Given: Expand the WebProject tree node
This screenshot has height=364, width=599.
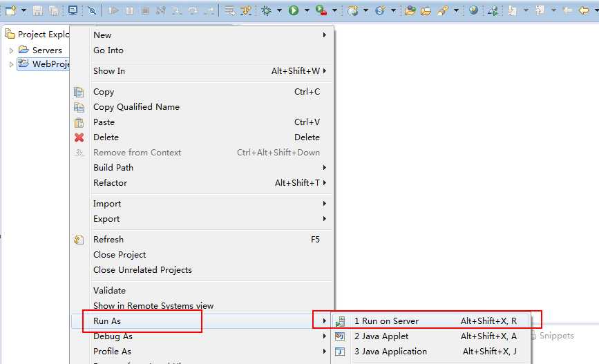Looking at the screenshot, I should tap(11, 64).
